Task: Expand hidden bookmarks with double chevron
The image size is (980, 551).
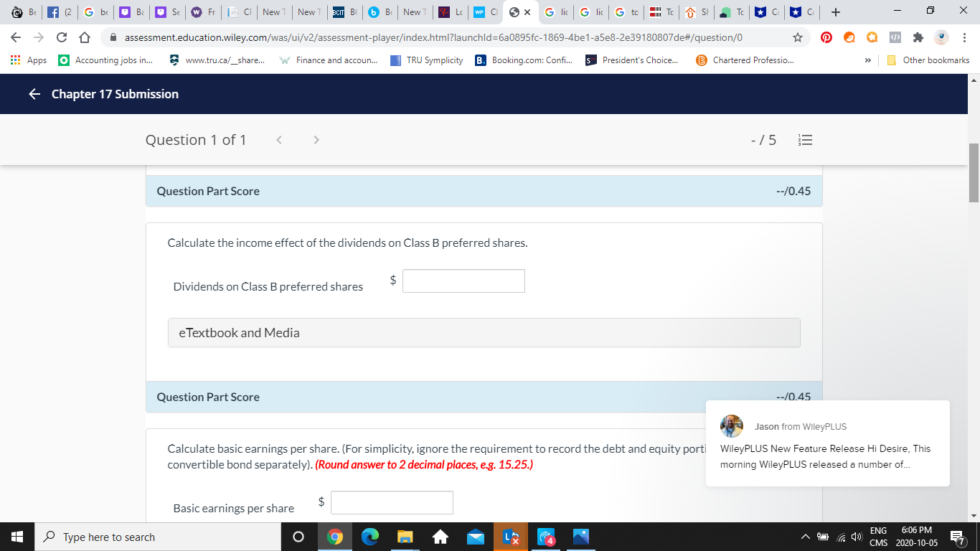Action: point(867,60)
